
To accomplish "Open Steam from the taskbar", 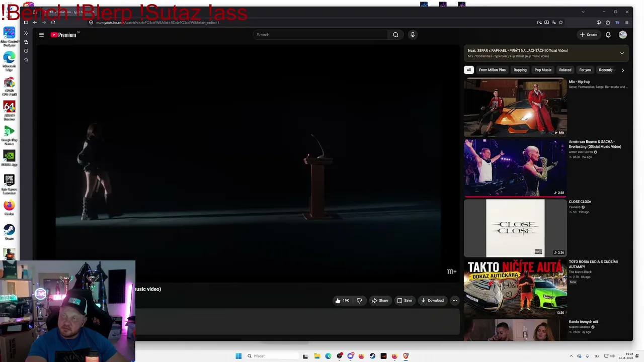I will pyautogui.click(x=372, y=356).
